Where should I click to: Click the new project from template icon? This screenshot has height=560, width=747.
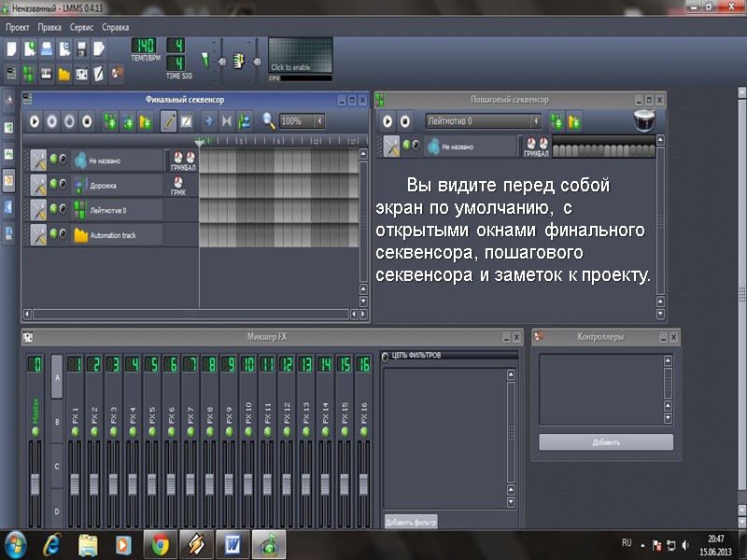[x=29, y=49]
